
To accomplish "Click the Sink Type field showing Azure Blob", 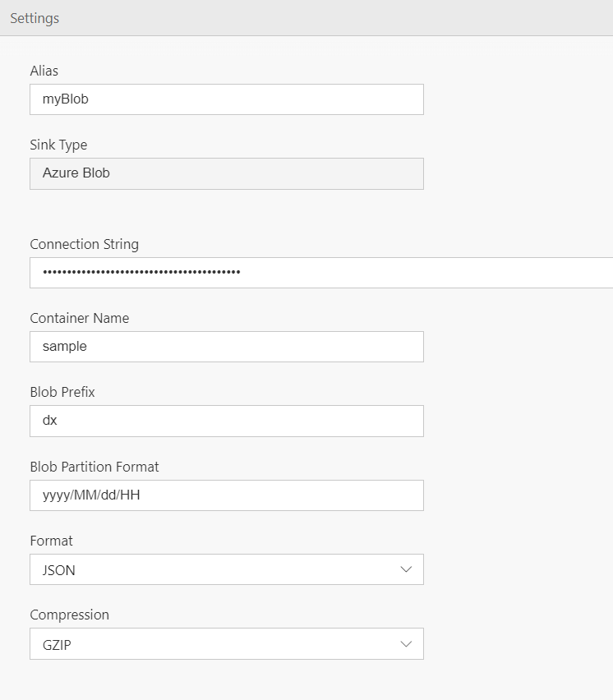I will click(x=227, y=173).
